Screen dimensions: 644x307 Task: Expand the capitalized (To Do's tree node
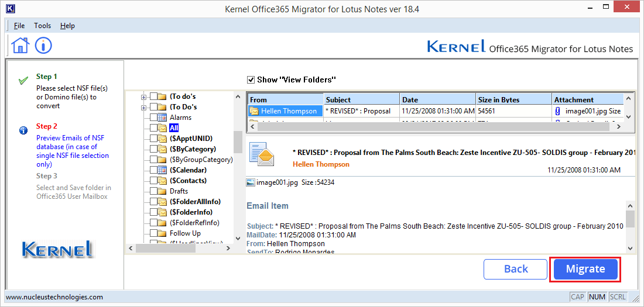point(144,108)
